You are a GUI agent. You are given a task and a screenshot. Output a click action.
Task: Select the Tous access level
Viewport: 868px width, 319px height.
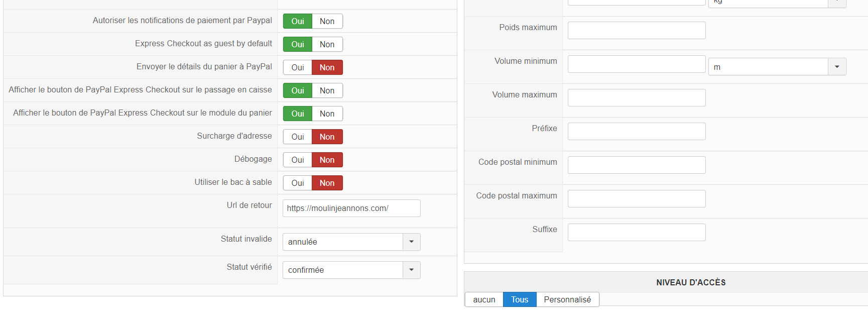pyautogui.click(x=520, y=299)
